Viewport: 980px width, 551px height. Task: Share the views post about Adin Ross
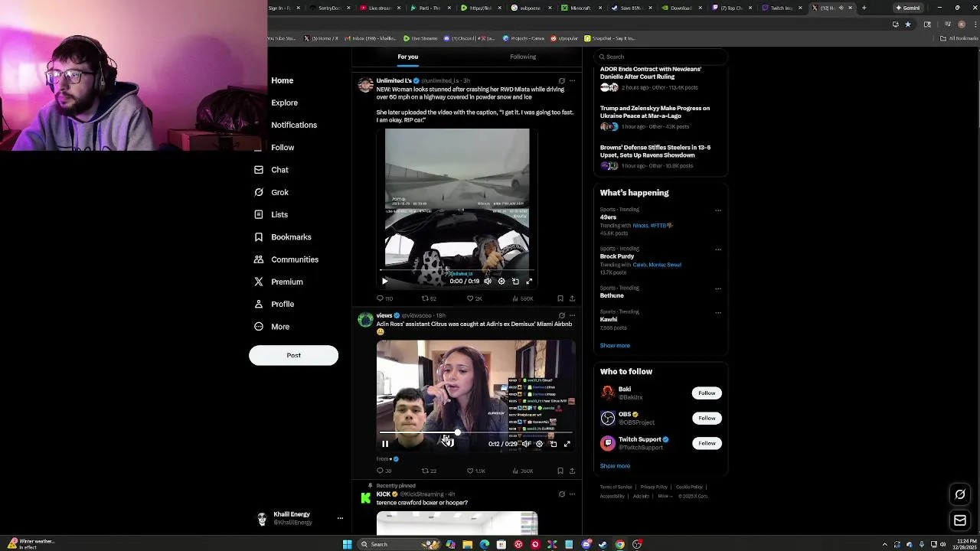572,471
